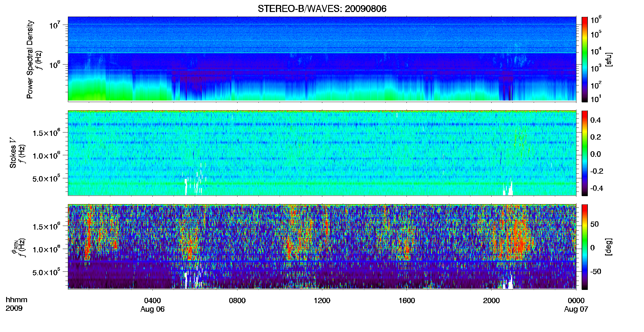
Task: Click the title STEREO-B/WAVES: 20090806
Action: pos(322,9)
